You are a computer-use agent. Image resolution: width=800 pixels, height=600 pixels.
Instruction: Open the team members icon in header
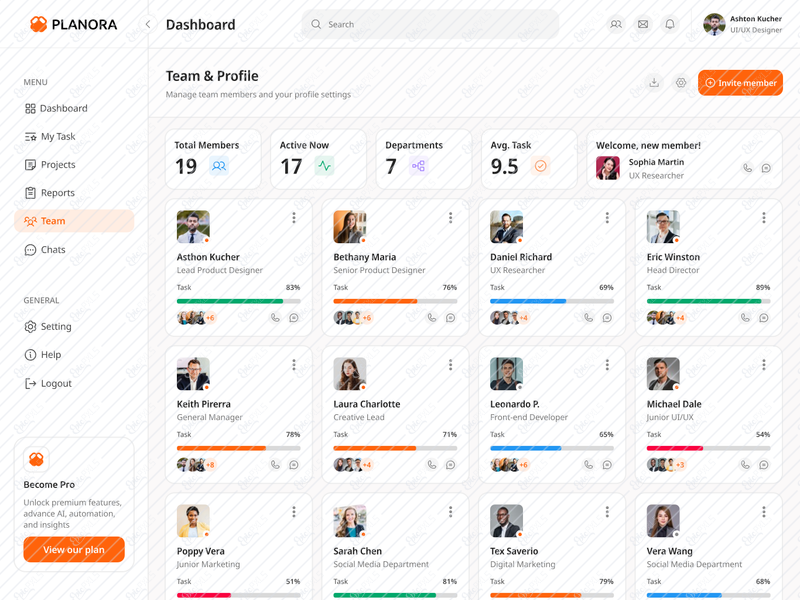click(616, 24)
